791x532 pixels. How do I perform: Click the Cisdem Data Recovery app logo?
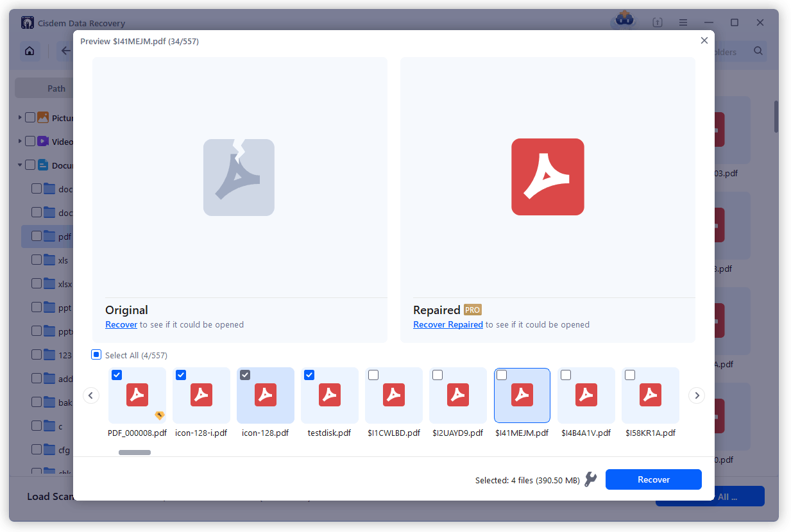tap(27, 22)
